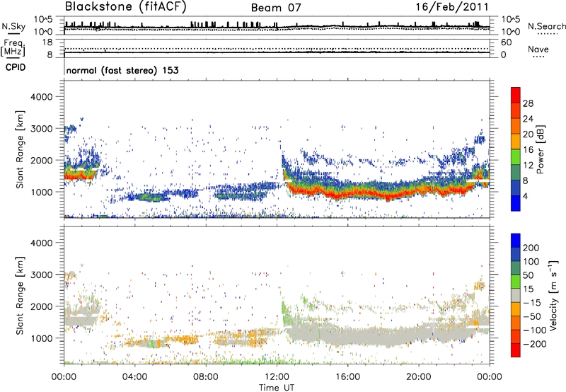This screenshot has height=392, width=566.
Task: Click the 'Time UT' axis title
Action: (x=277, y=387)
